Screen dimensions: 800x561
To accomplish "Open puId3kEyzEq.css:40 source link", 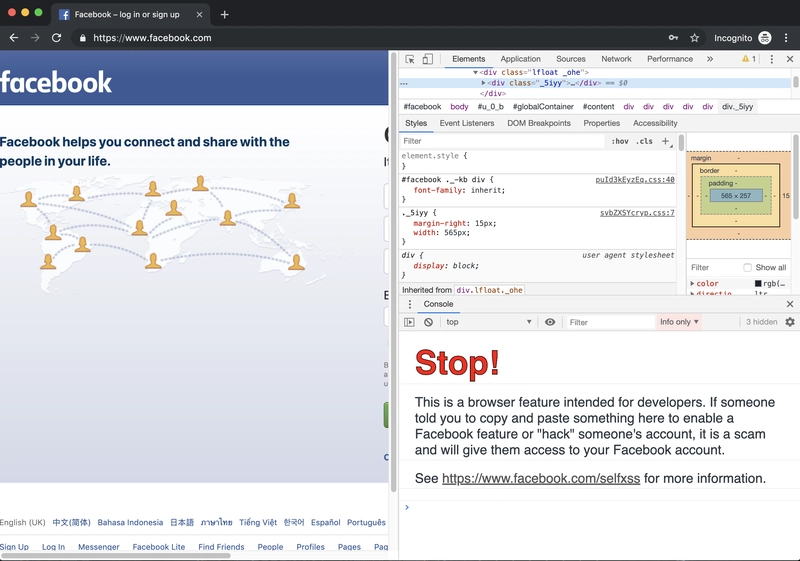I will (x=635, y=180).
